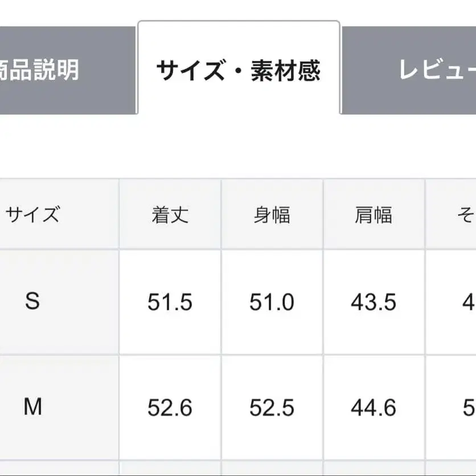Click the 身幅 column header

(x=272, y=214)
